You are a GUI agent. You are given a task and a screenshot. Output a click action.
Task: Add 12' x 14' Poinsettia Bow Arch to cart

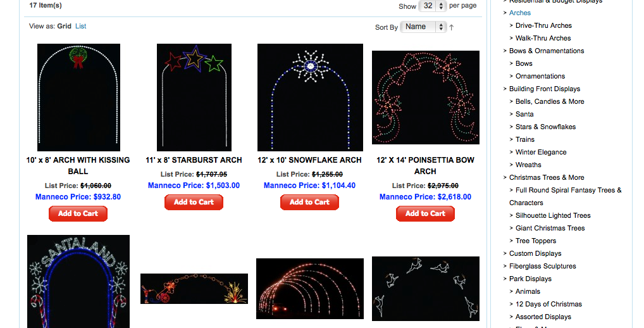(x=426, y=214)
